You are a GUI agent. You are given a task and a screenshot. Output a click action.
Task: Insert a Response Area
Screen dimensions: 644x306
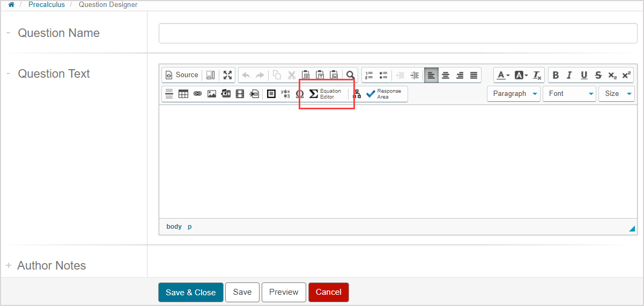click(x=384, y=94)
